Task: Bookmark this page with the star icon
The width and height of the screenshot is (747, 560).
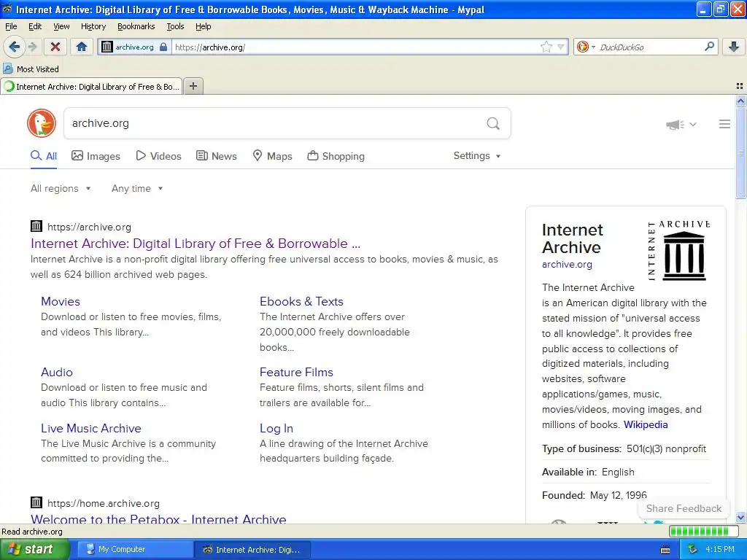Action: (x=546, y=47)
